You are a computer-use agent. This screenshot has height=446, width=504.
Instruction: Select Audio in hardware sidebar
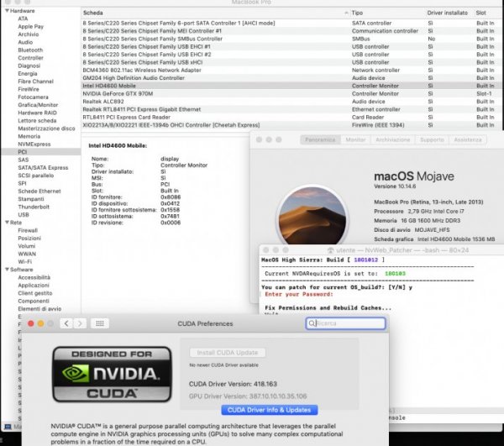pos(25,42)
